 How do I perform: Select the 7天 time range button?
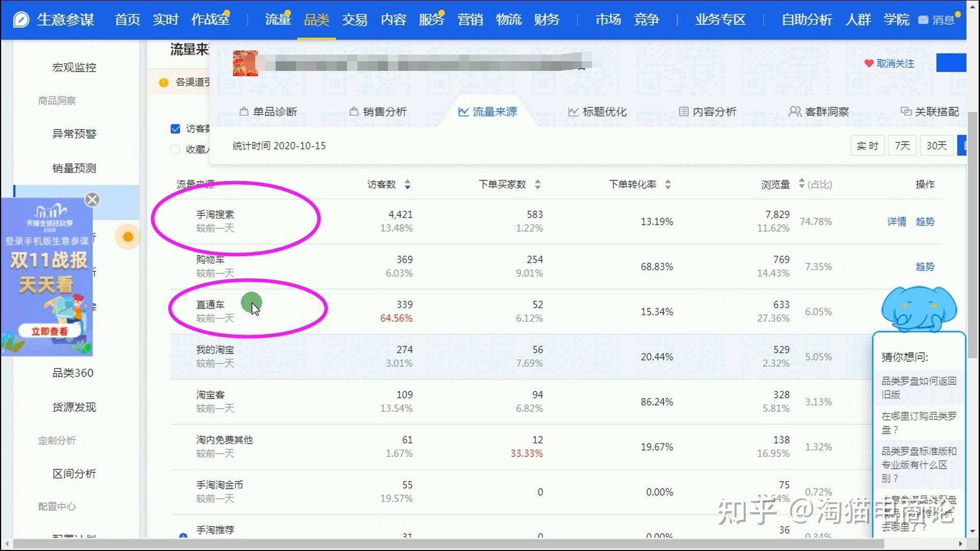click(902, 146)
